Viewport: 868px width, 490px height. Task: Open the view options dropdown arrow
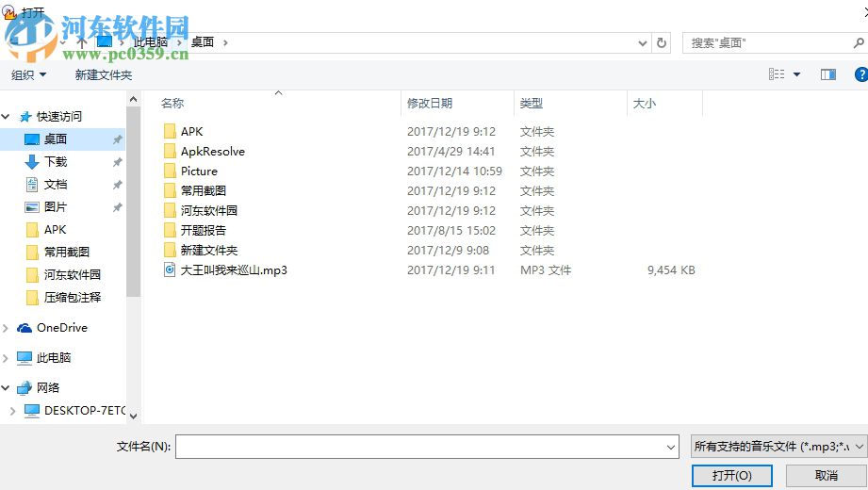(x=796, y=74)
